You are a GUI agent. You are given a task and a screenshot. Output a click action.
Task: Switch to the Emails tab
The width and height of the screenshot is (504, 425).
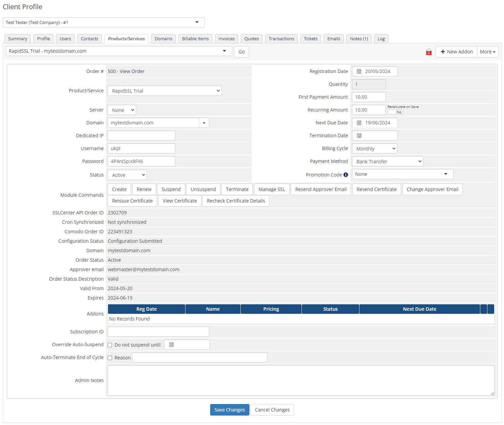333,39
